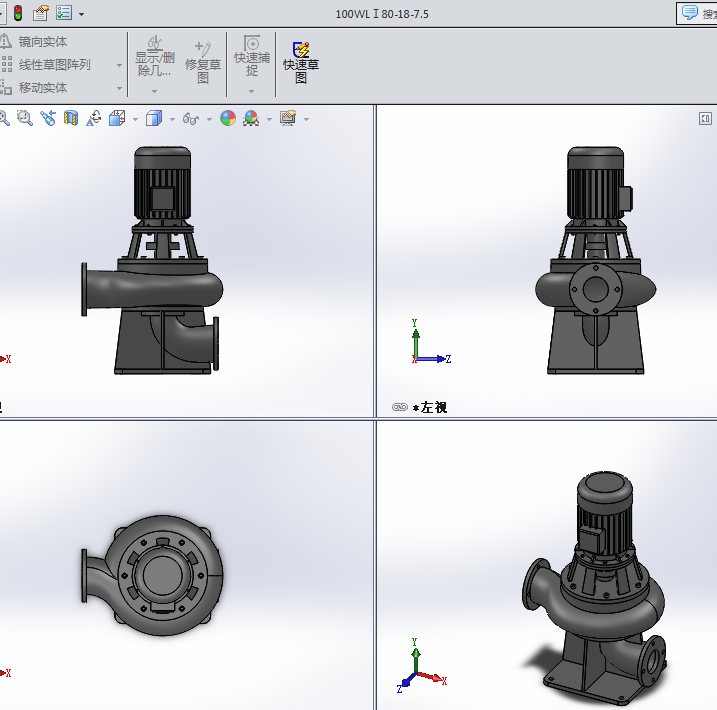Open the Options checklist icon
The width and height of the screenshot is (717, 710).
64,13
